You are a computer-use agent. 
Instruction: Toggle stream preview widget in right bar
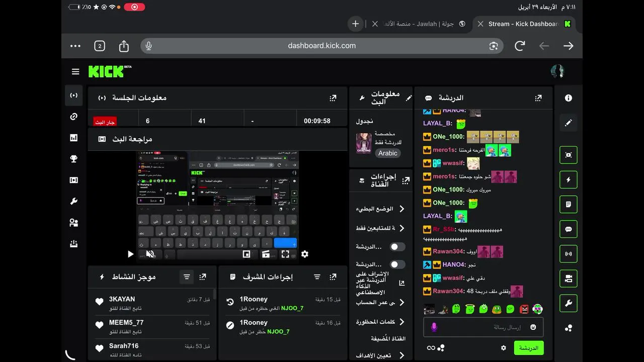pyautogui.click(x=569, y=155)
